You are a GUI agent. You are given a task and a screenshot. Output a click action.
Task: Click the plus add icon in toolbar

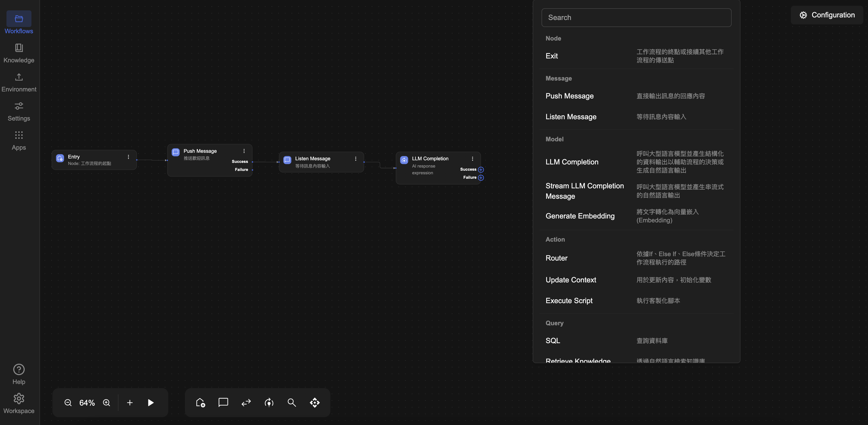(130, 402)
